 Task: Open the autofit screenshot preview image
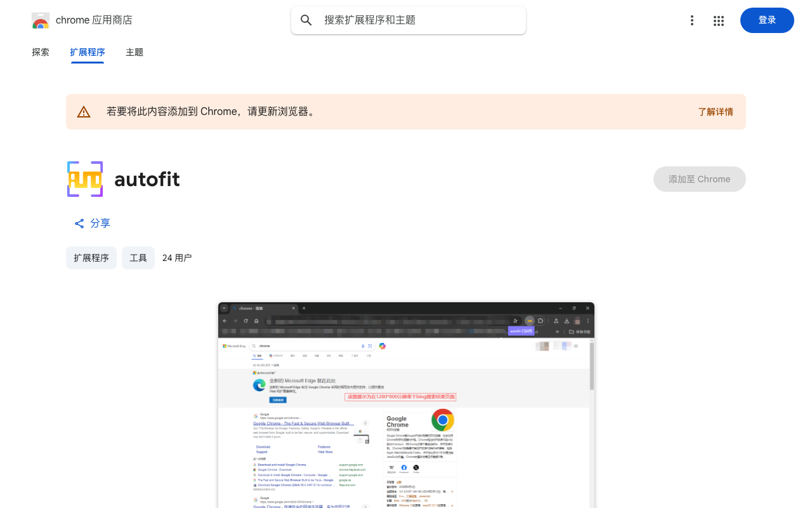coord(406,405)
